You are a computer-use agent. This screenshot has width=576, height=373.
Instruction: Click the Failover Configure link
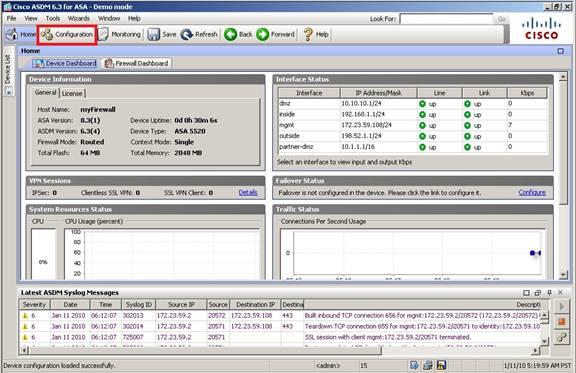click(532, 193)
